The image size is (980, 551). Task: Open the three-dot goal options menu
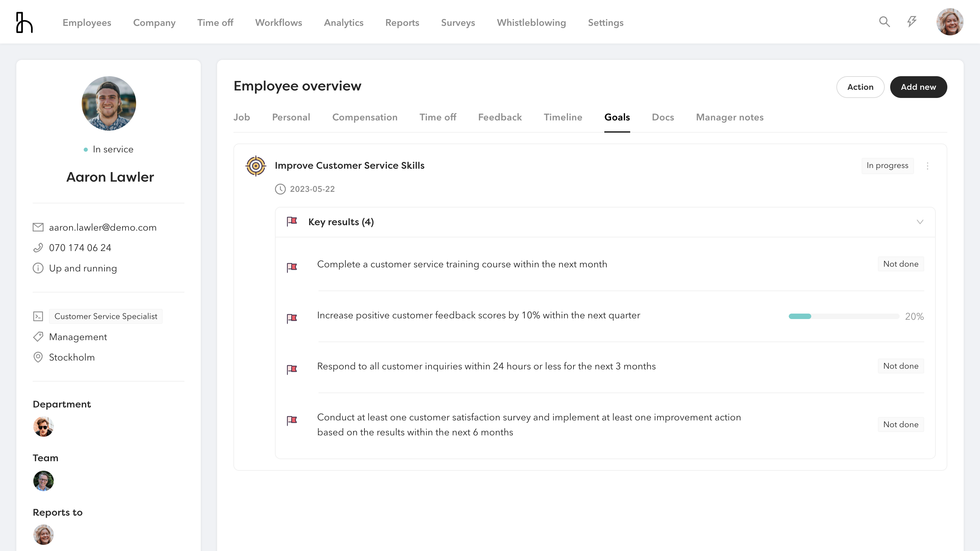tap(928, 166)
